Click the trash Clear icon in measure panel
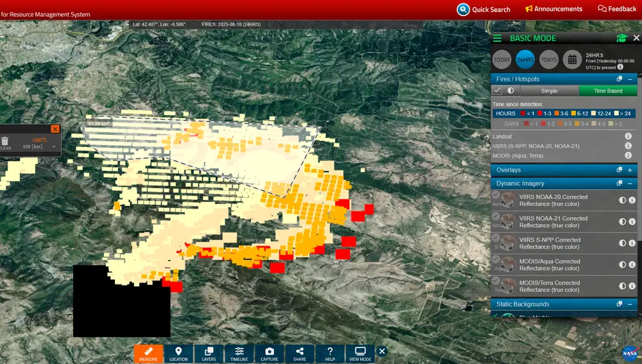The image size is (642, 364). point(5,141)
